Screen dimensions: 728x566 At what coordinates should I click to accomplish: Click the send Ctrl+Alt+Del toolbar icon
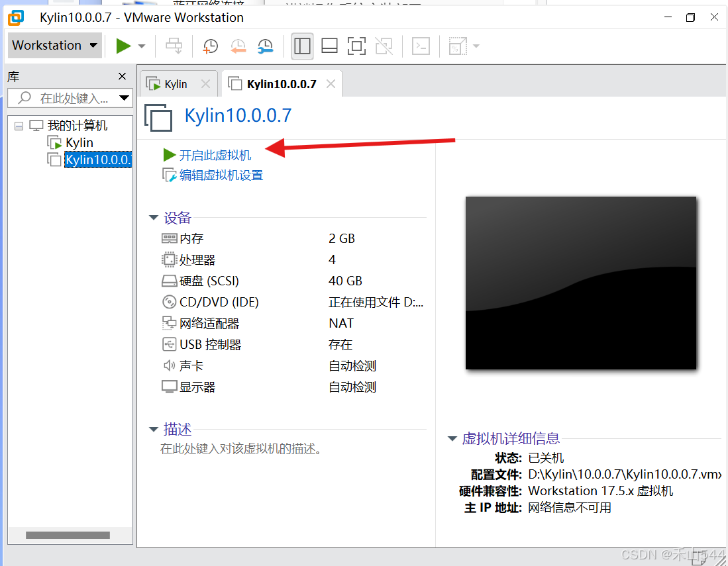tap(174, 46)
